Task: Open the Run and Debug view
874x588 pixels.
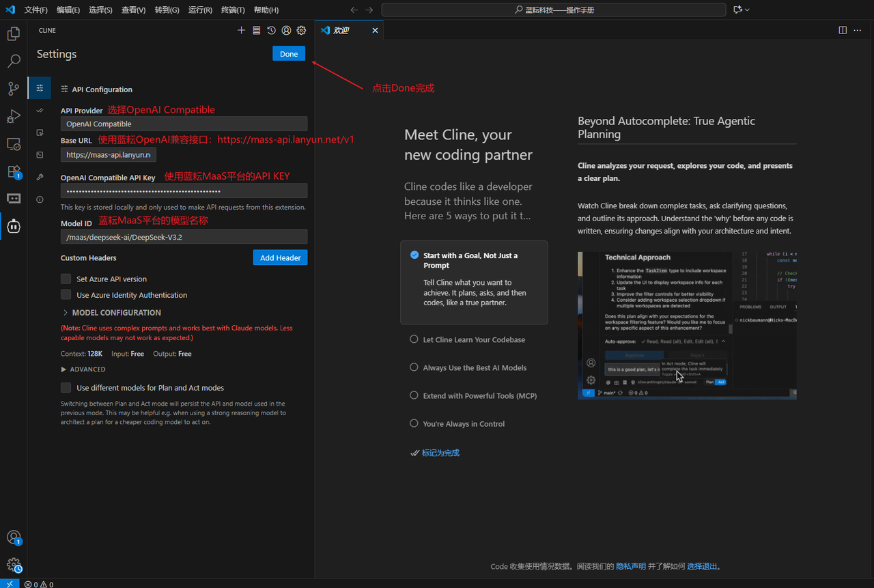Action: click(x=14, y=116)
